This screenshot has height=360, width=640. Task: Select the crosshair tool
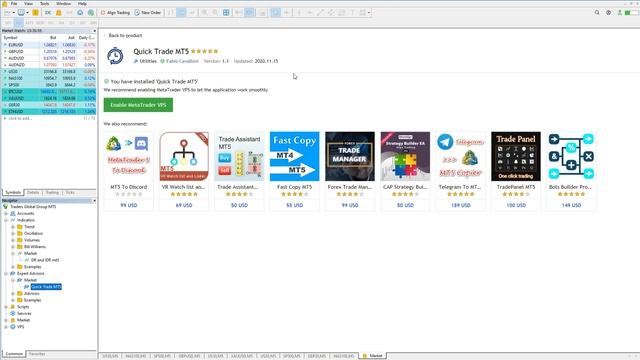287,13
